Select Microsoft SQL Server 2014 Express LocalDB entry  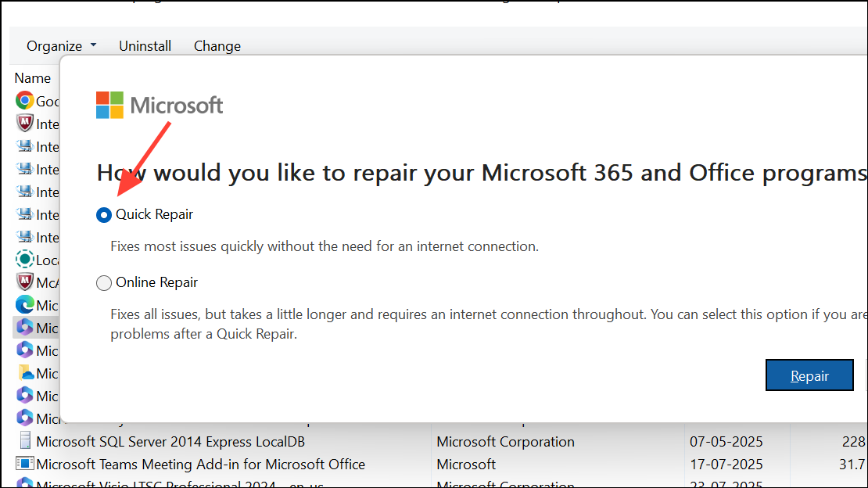coord(170,442)
